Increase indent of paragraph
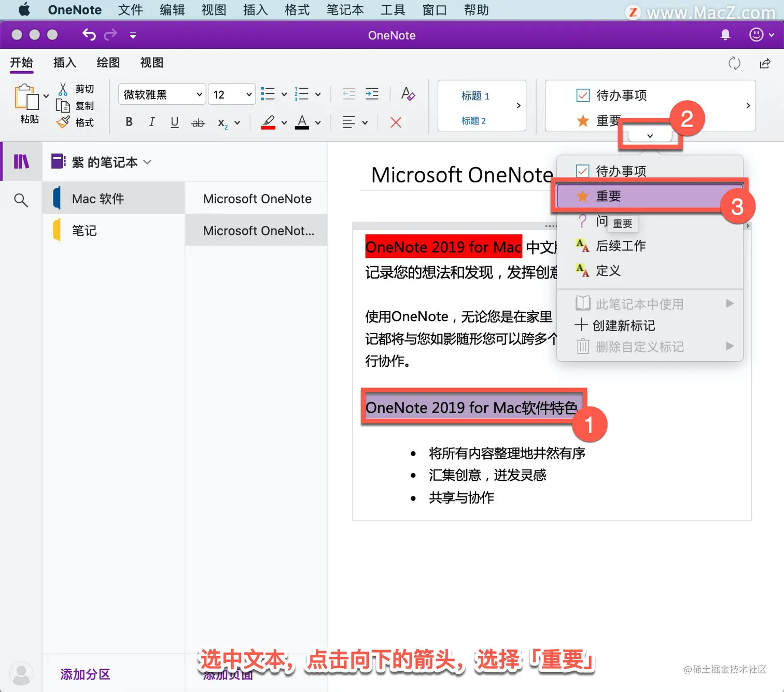This screenshot has width=784, height=692. tap(372, 94)
